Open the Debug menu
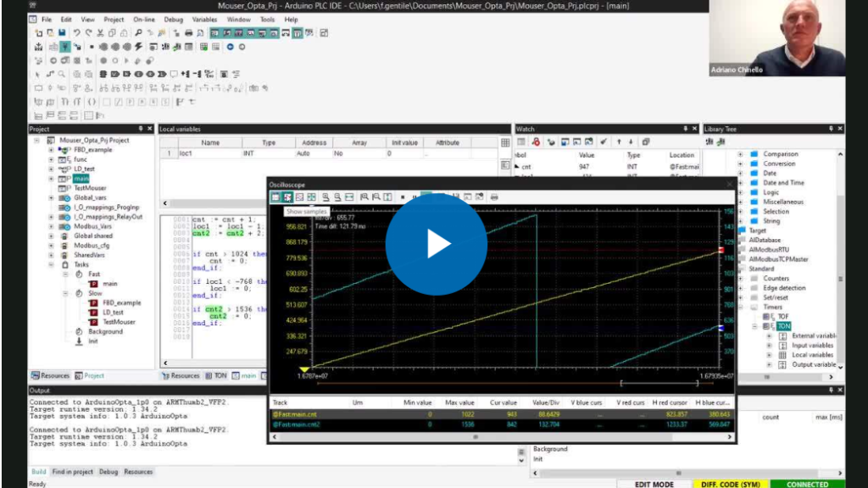The width and height of the screenshot is (868, 488). (173, 19)
